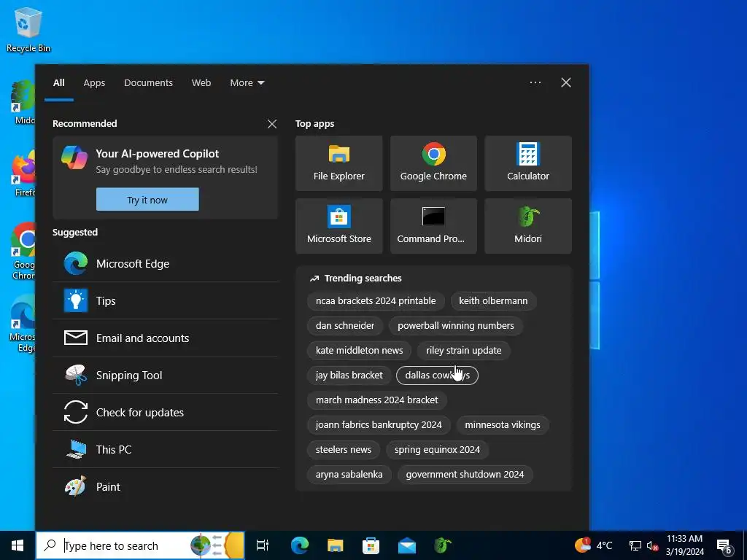Click the Try it now button

coord(147,200)
